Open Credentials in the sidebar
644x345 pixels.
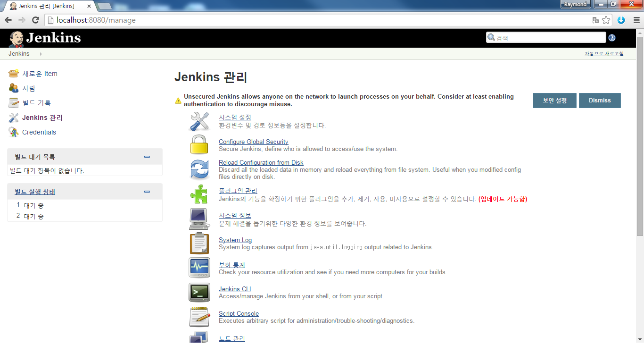tap(39, 132)
